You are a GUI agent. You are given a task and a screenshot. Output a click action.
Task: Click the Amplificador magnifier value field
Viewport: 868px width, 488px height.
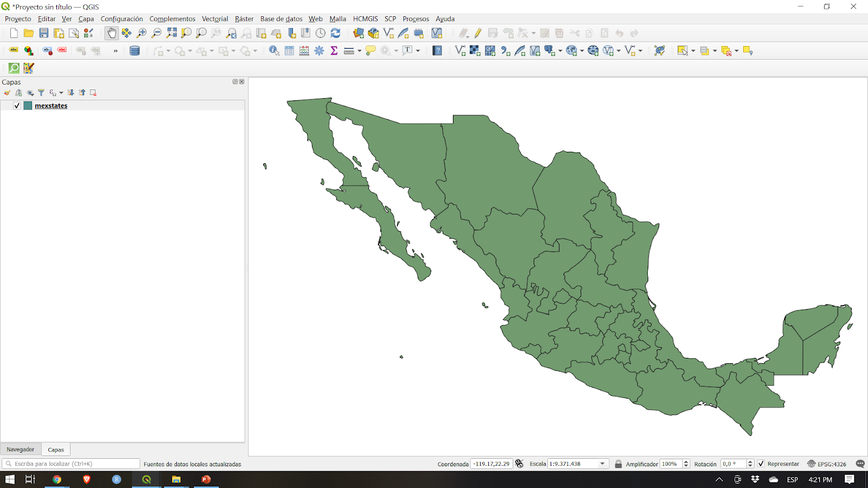(671, 464)
